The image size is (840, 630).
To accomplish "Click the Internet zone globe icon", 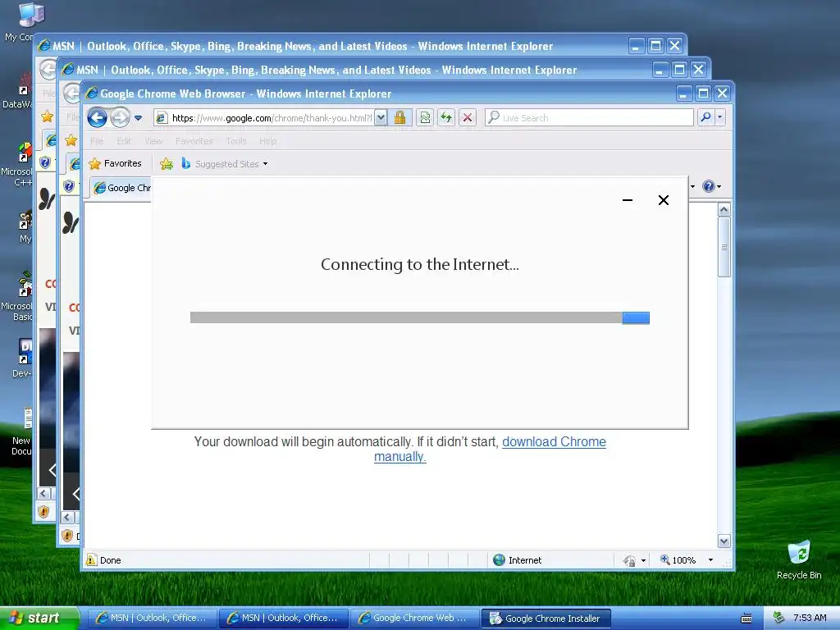I will pos(500,559).
